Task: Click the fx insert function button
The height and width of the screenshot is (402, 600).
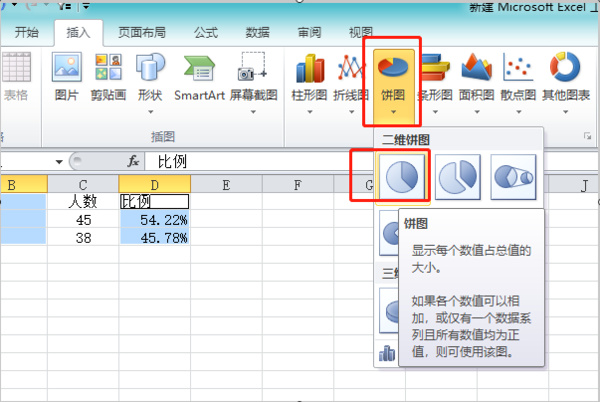Action: click(x=133, y=161)
